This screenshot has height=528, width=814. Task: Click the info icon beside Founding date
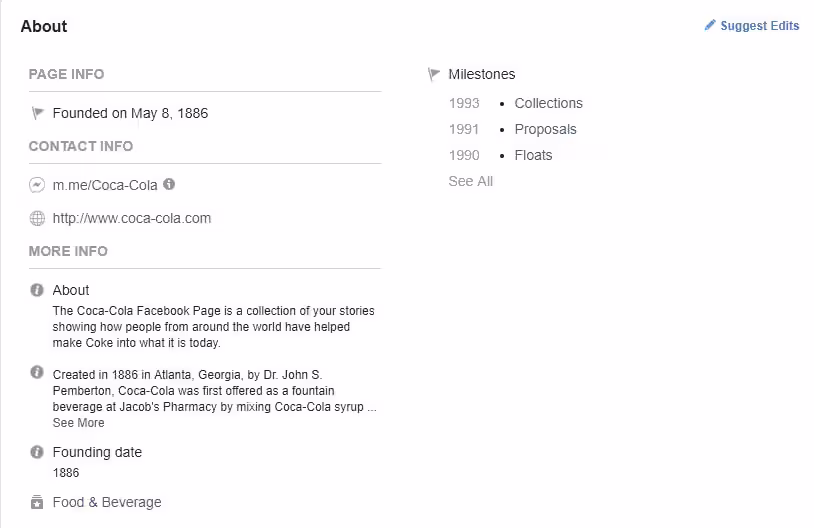(x=37, y=452)
